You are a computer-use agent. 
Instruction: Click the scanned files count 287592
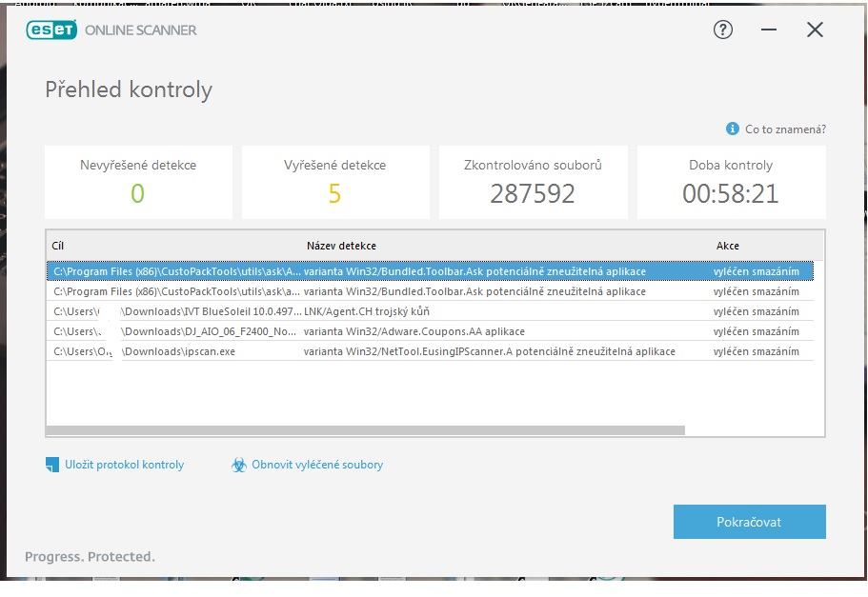point(533,193)
